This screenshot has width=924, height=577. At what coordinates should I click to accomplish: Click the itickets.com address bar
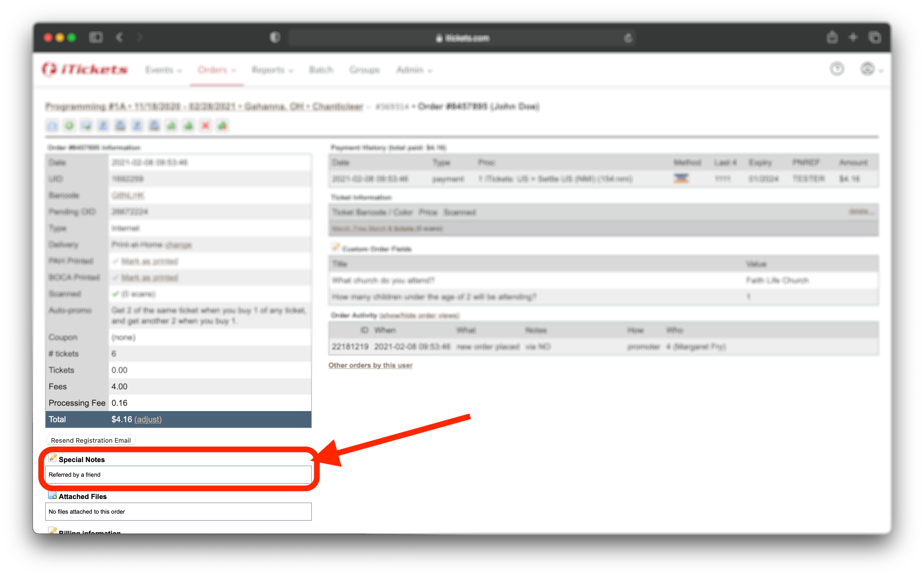[x=462, y=38]
